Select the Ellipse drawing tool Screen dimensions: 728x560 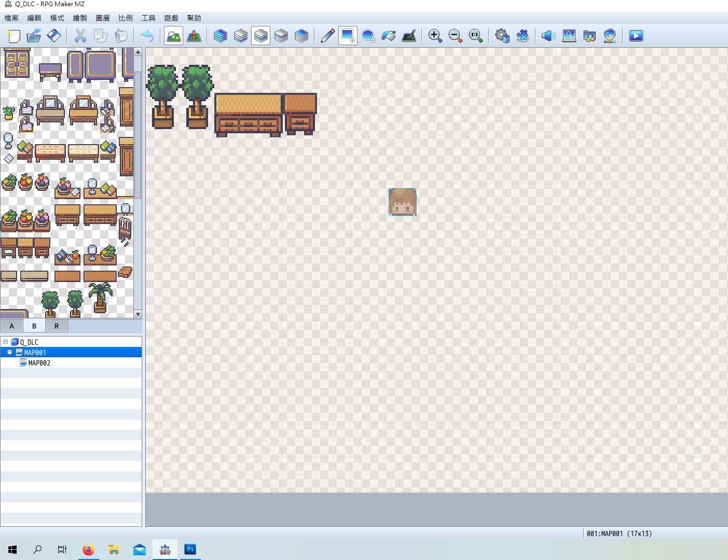[368, 36]
